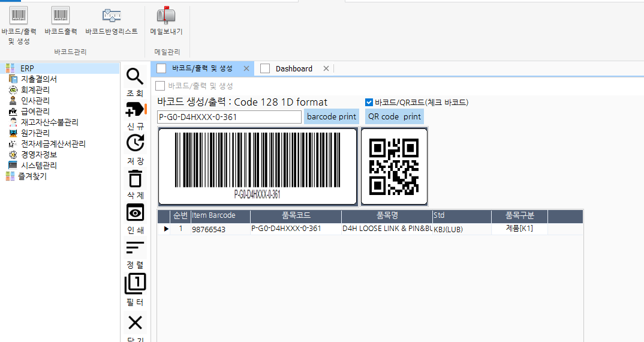The height and width of the screenshot is (342, 644).
Task: Open 전자세금계산서관리 in the tree
Action: tap(53, 144)
